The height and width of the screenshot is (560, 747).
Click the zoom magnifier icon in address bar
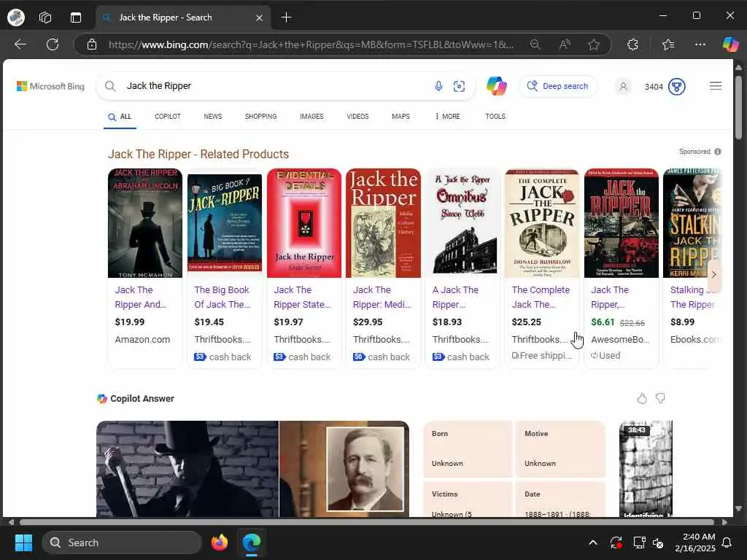(x=535, y=44)
